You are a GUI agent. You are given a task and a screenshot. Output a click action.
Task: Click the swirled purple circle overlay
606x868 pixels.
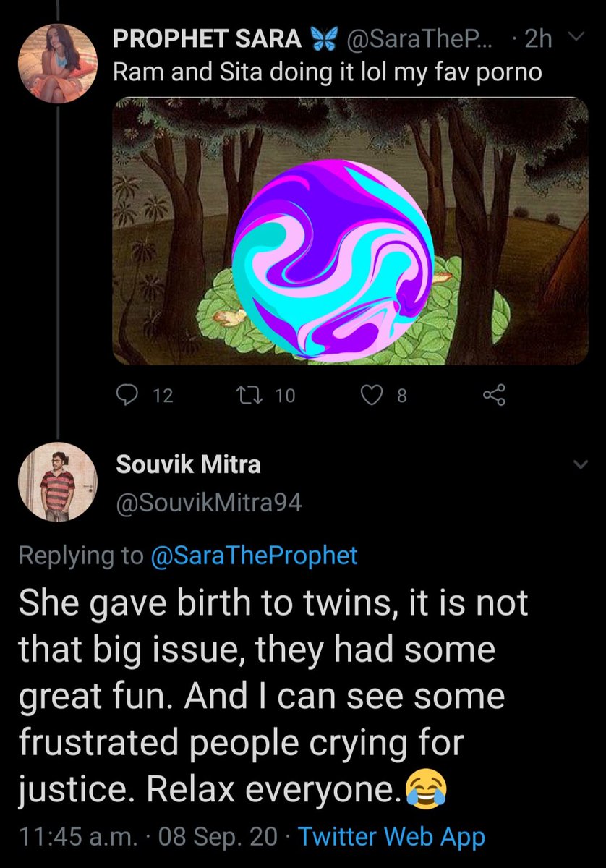[x=334, y=258]
